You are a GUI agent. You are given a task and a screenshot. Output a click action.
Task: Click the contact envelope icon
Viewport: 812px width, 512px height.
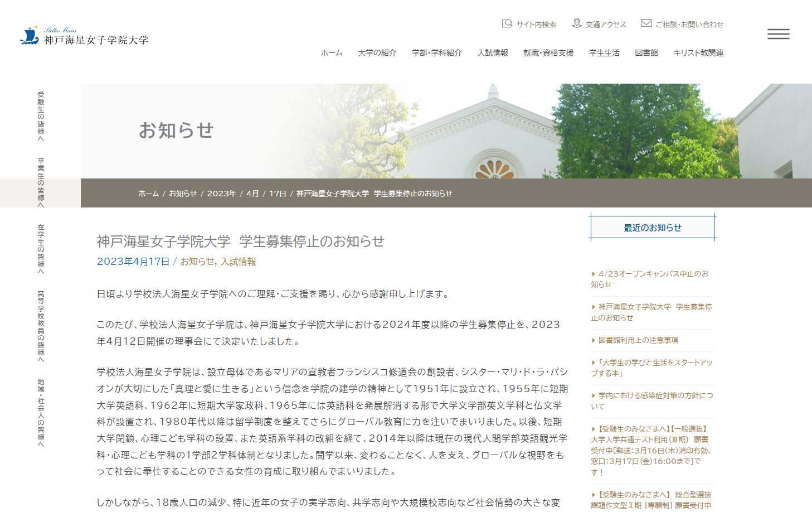coord(646,23)
